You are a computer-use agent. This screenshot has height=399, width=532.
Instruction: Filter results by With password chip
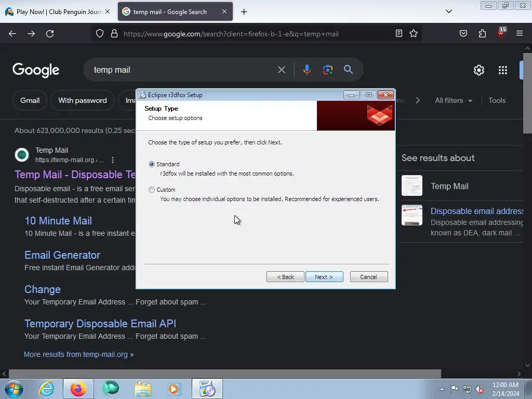(x=83, y=100)
